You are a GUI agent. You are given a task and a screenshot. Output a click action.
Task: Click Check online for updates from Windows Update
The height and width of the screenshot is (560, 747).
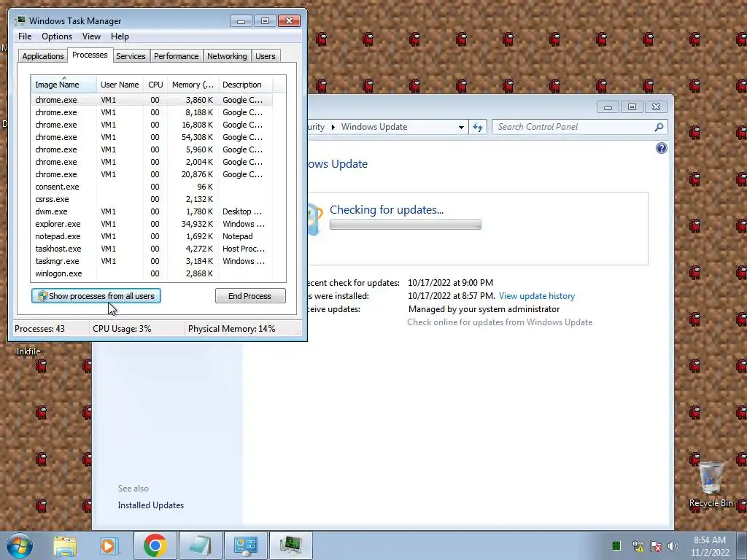coord(500,322)
